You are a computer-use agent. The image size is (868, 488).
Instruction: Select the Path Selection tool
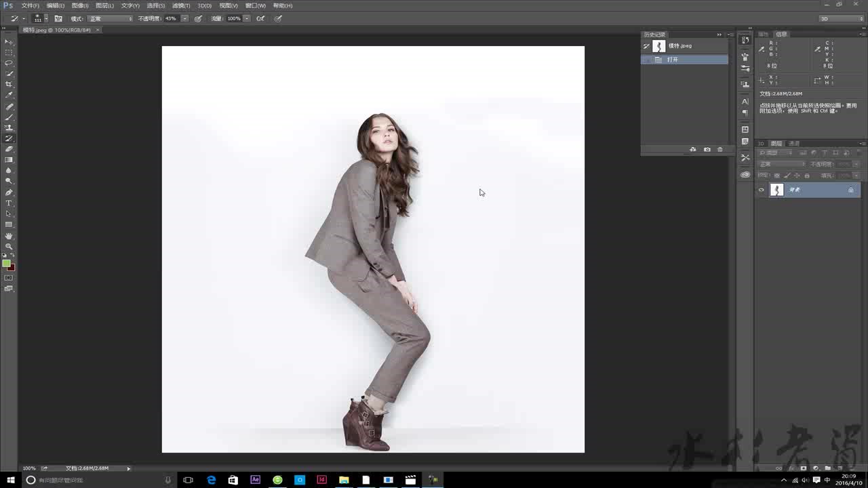pyautogui.click(x=9, y=213)
